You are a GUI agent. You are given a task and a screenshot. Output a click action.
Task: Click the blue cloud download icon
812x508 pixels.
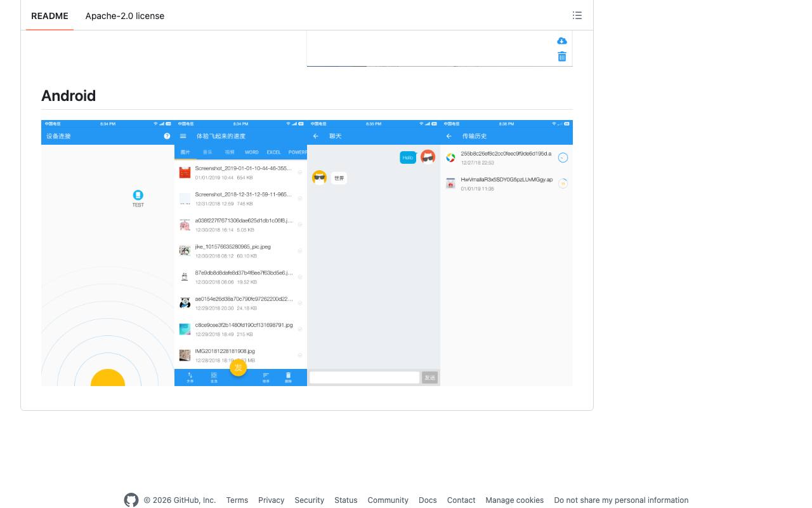(561, 41)
